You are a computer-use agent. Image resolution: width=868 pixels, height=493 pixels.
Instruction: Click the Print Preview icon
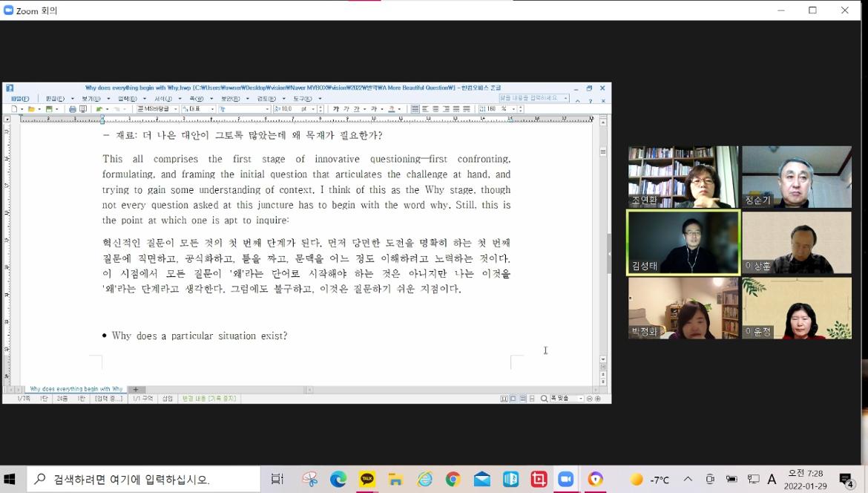[x=83, y=109]
